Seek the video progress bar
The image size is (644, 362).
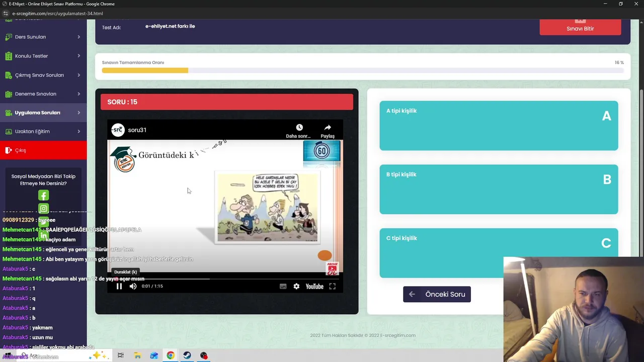pos(225,279)
